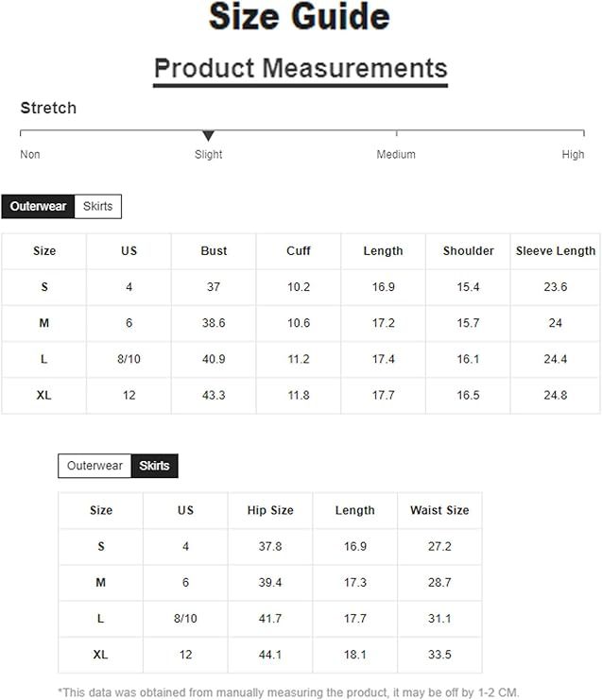Click the Size Guide title
Image resolution: width=602 pixels, height=700 pixels.
tap(300, 16)
